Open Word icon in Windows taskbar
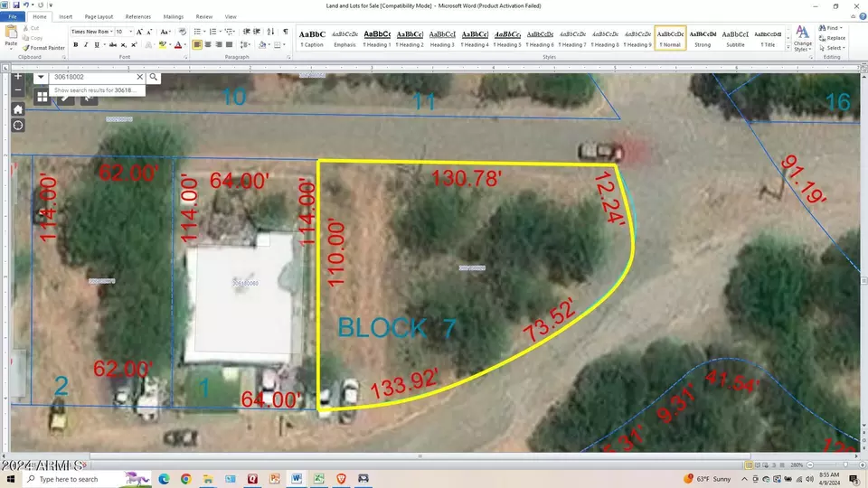Viewport: 868px width, 488px height. [297, 479]
